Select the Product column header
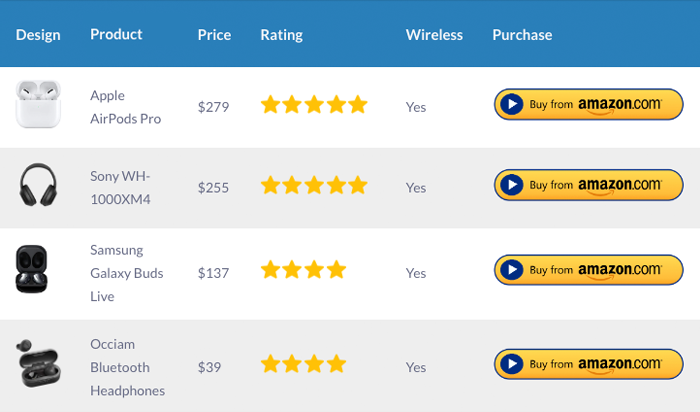Image resolution: width=700 pixels, height=412 pixels. [116, 34]
